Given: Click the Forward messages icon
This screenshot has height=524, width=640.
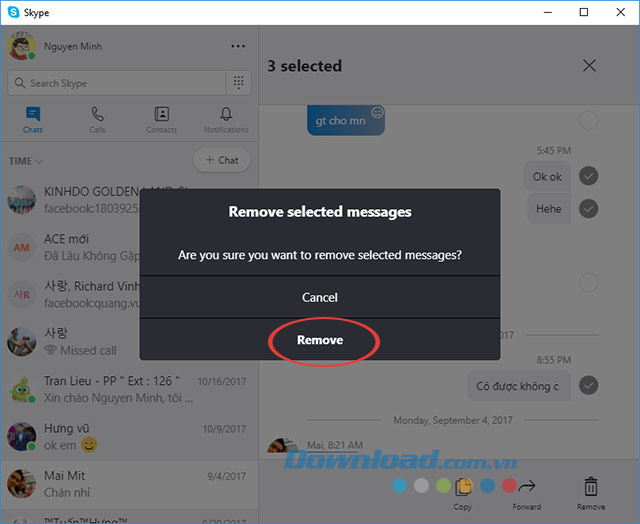Looking at the screenshot, I should click(527, 493).
